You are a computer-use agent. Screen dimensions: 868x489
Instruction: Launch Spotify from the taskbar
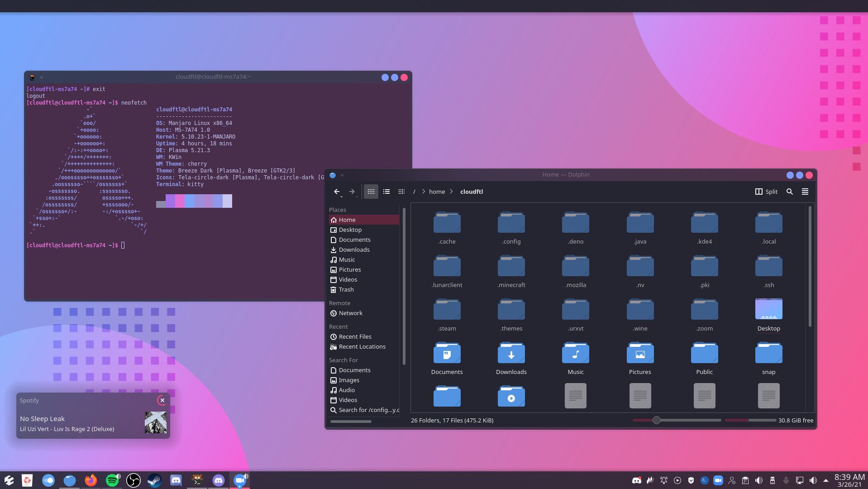112,480
